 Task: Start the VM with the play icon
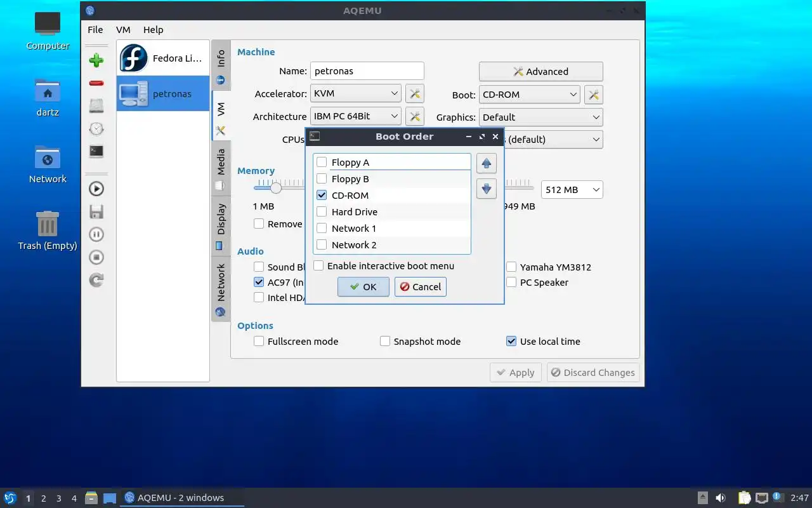tap(96, 189)
